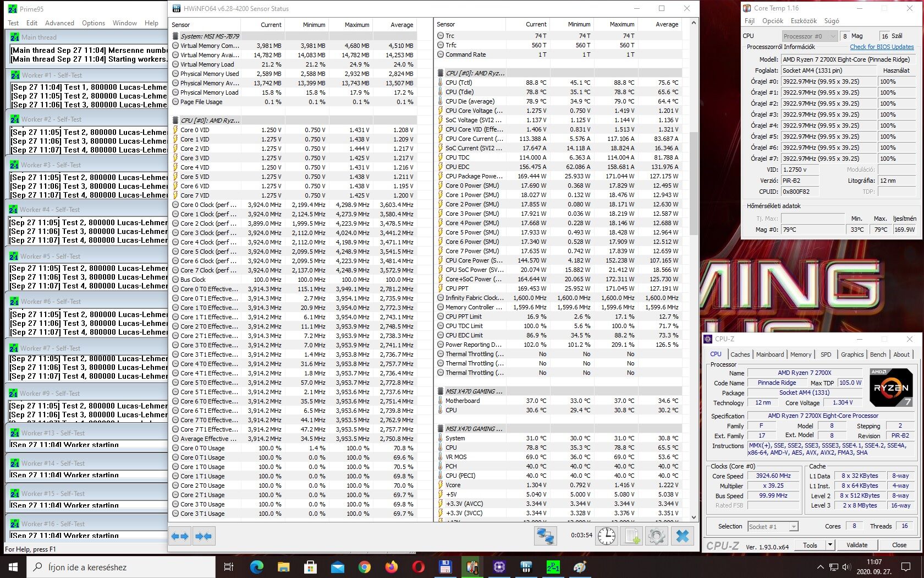Click Windows Start button

pyautogui.click(x=13, y=567)
